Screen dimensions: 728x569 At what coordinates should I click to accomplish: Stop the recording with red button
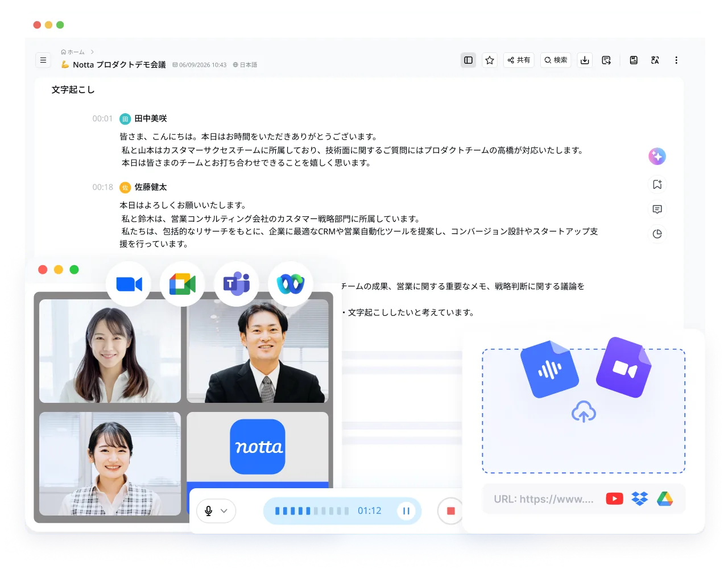[450, 511]
